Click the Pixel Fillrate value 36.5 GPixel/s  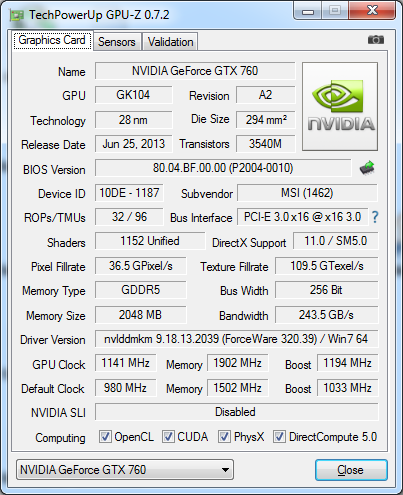pyautogui.click(x=141, y=266)
